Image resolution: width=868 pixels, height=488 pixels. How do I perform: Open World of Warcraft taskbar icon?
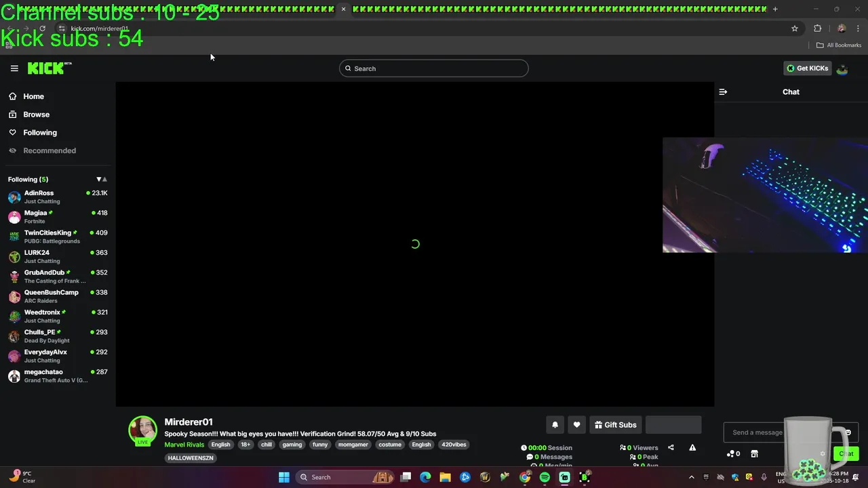click(485, 477)
